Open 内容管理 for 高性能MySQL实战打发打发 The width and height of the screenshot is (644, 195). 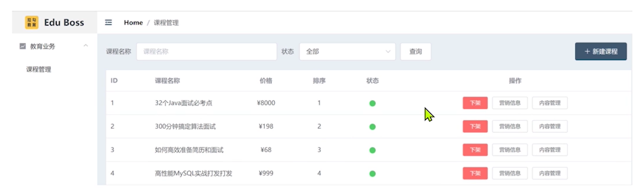(550, 173)
